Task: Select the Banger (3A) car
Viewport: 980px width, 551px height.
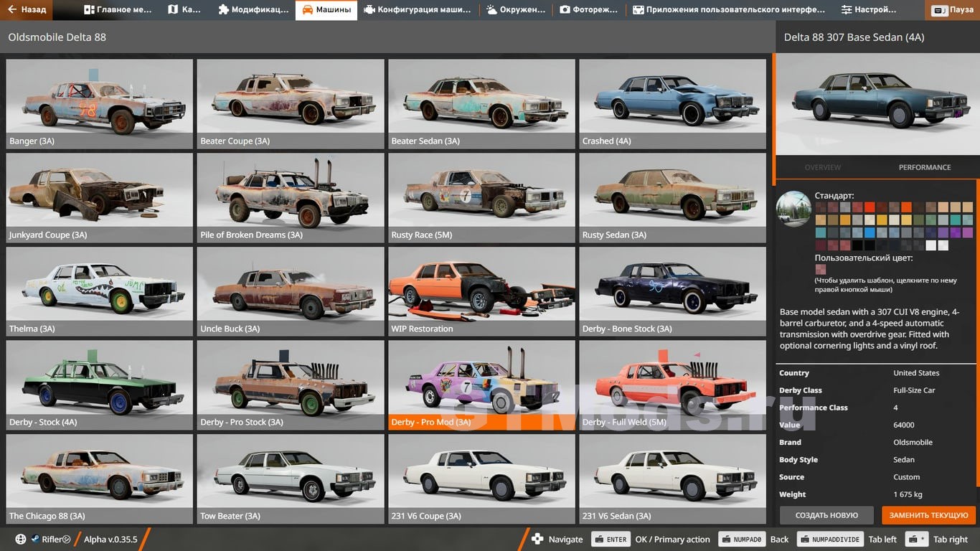Action: [99, 103]
